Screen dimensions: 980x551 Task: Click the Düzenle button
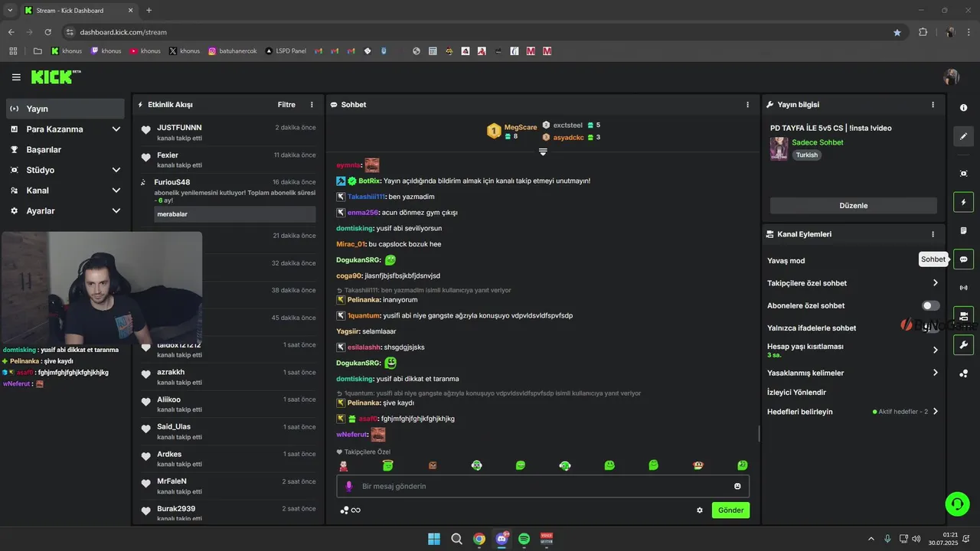click(853, 206)
